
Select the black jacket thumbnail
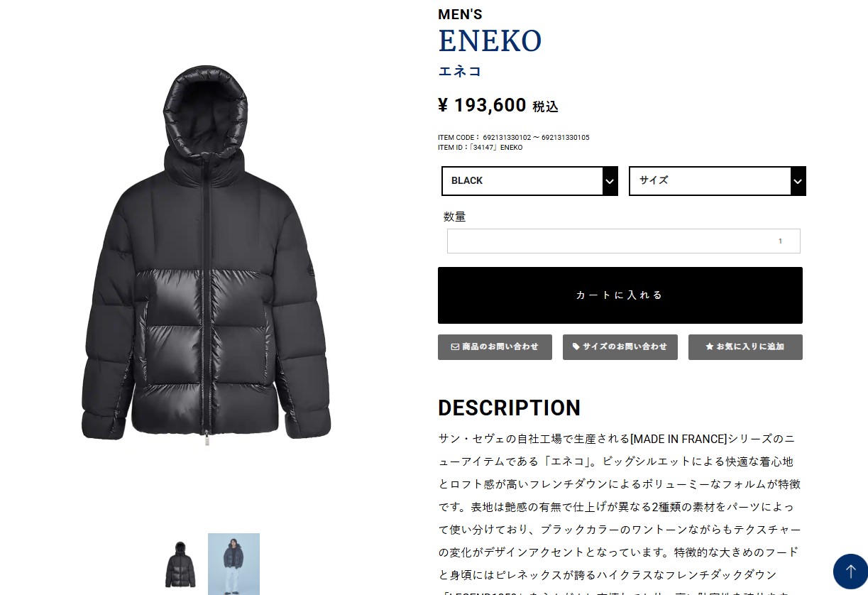(x=180, y=564)
